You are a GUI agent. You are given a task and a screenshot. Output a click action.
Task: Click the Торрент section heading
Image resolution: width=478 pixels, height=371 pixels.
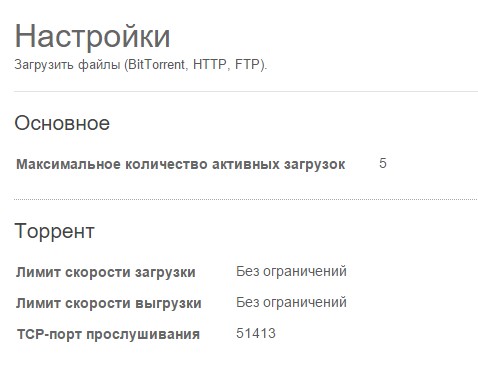(x=55, y=231)
